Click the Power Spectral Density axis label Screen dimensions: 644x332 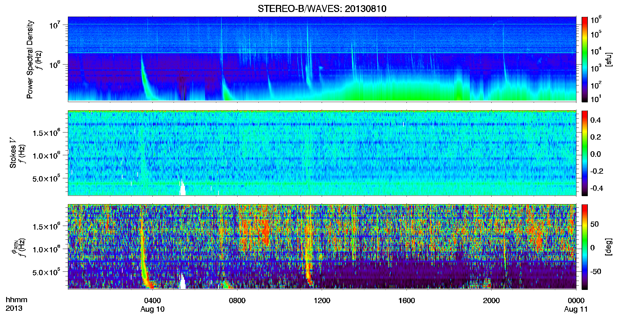click(x=30, y=59)
